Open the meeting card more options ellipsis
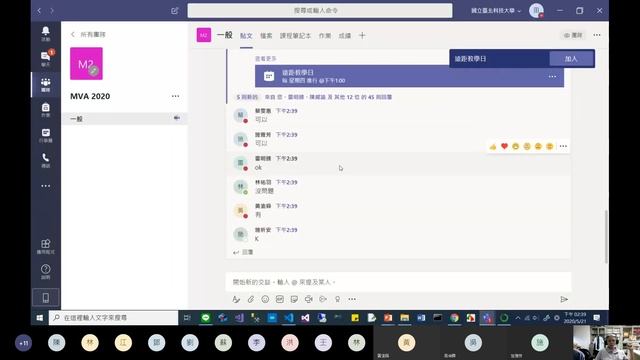The width and height of the screenshot is (640, 360). point(552,76)
